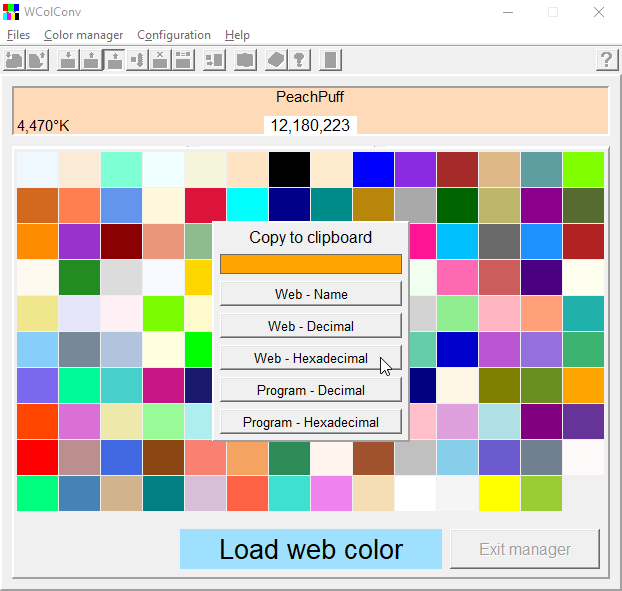This screenshot has height=591, width=622.
Task: Open the Configuration menu
Action: [174, 35]
